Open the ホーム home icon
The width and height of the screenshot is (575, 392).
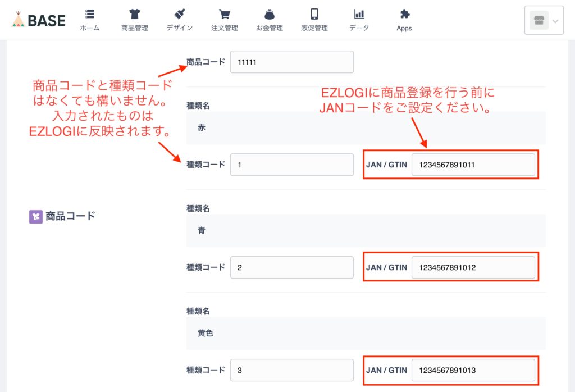(x=90, y=15)
